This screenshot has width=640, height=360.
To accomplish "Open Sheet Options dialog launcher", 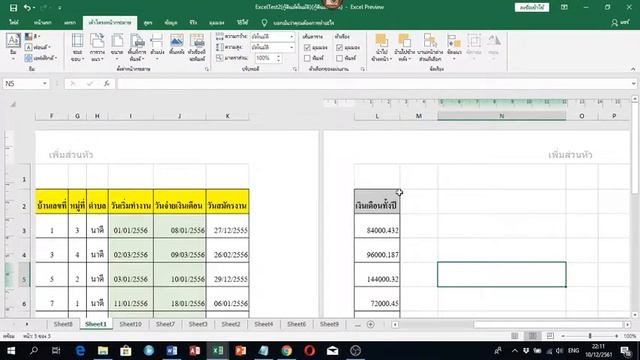I will click(x=362, y=69).
